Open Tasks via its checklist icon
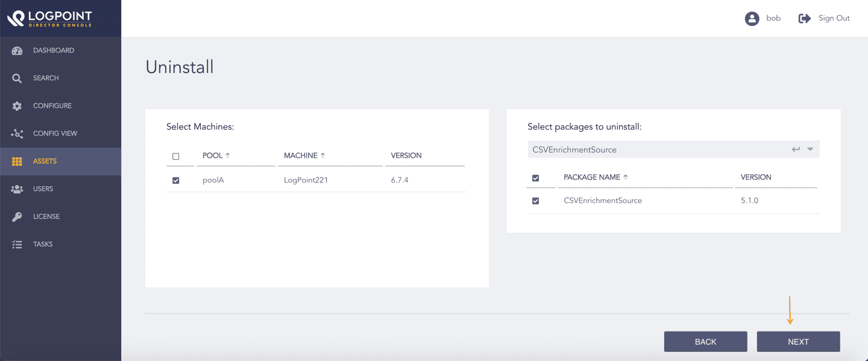The width and height of the screenshot is (868, 361). 17,245
